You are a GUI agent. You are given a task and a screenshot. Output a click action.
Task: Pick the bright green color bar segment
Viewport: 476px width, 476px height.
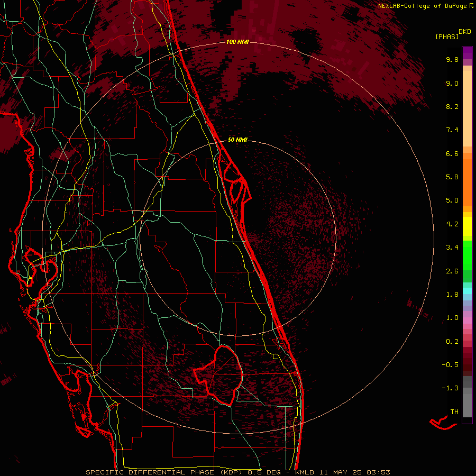point(467,255)
